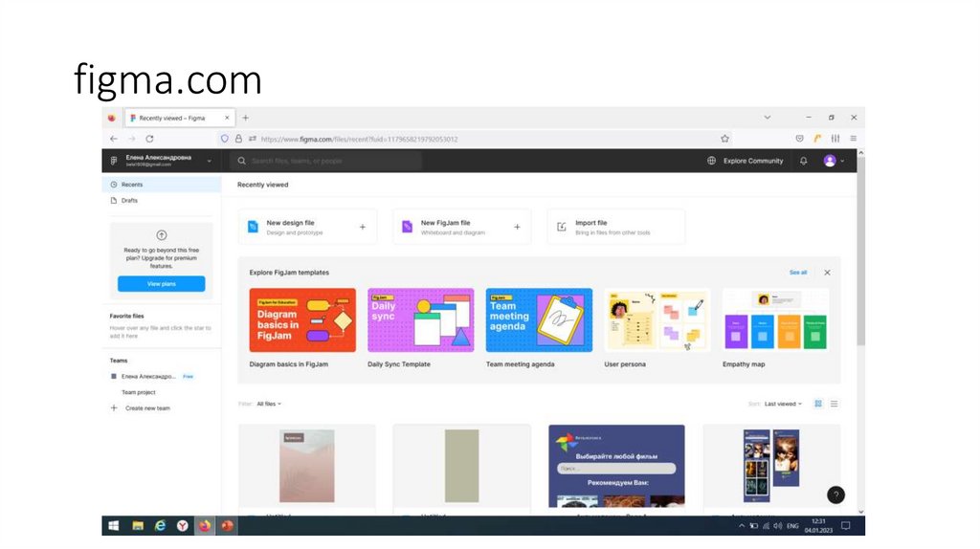Click the browser forward arrow
The height and width of the screenshot is (549, 980).
131,139
